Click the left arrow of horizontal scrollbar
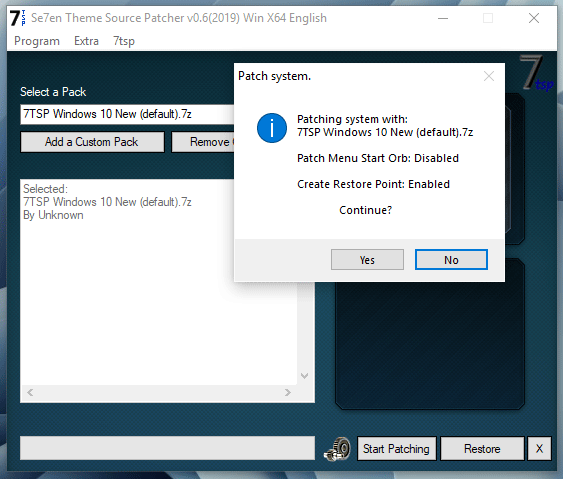 point(30,392)
